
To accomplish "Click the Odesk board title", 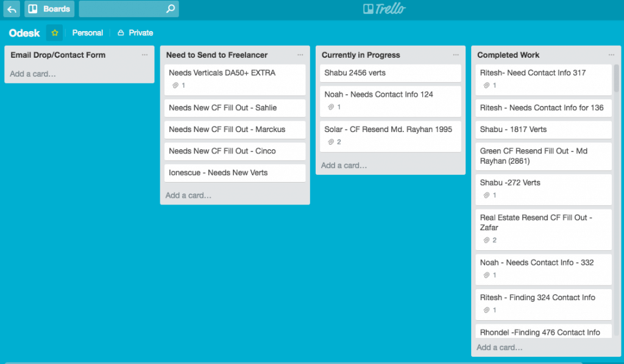I will (x=24, y=33).
